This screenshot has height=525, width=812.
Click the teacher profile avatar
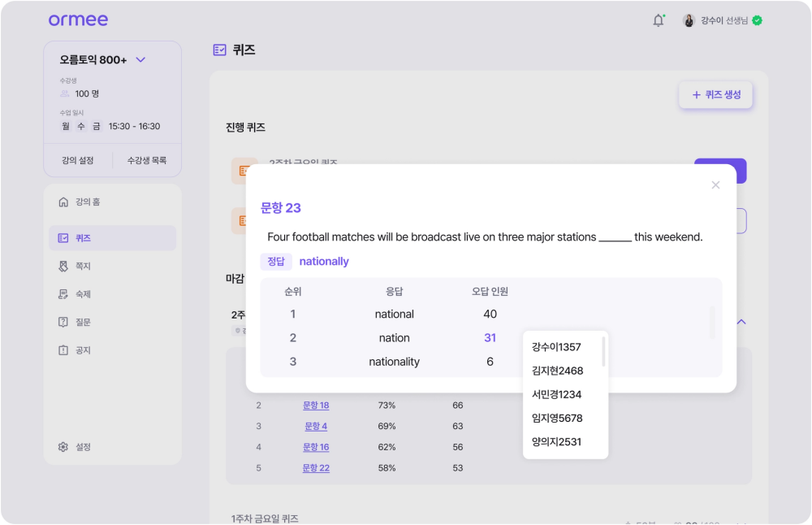(x=689, y=20)
